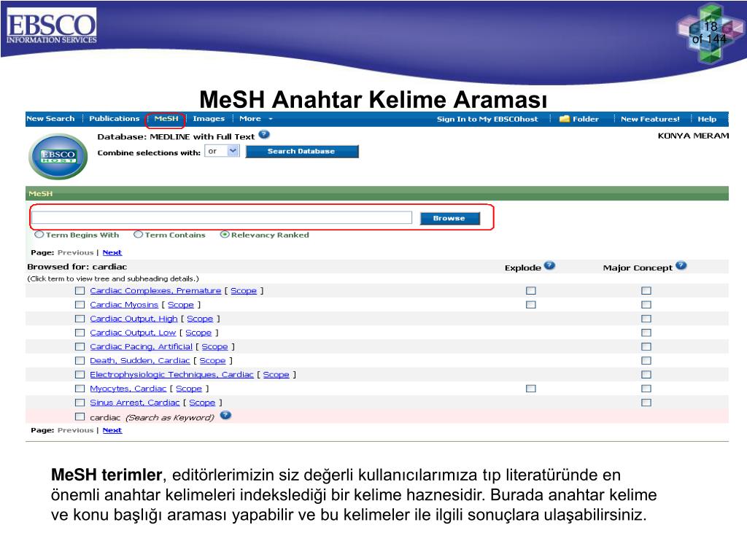
Task: Open the Death, Sudden, Cardiac term link
Action: click(x=139, y=360)
